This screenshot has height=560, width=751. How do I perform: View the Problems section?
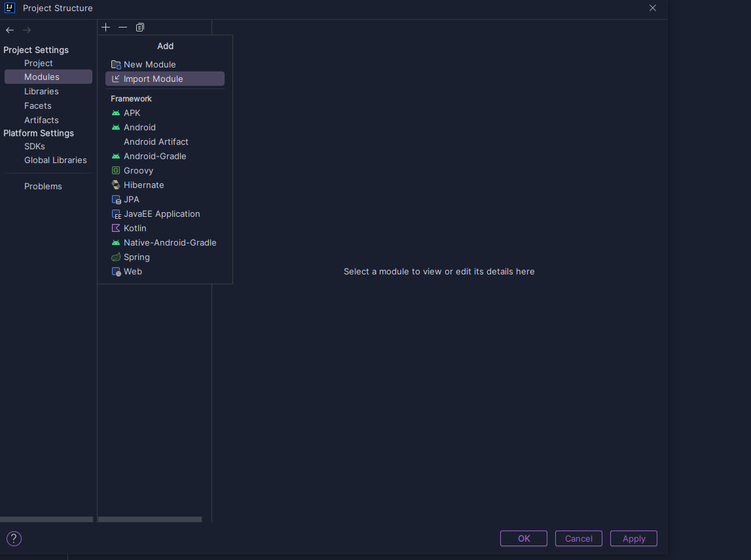coord(43,187)
